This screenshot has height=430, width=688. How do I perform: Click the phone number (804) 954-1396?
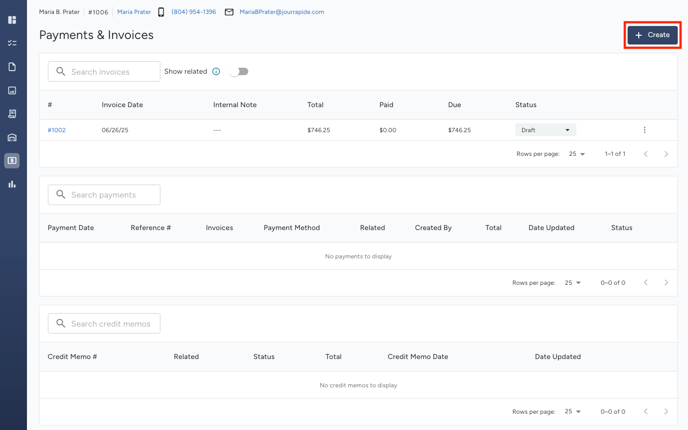[x=194, y=12]
